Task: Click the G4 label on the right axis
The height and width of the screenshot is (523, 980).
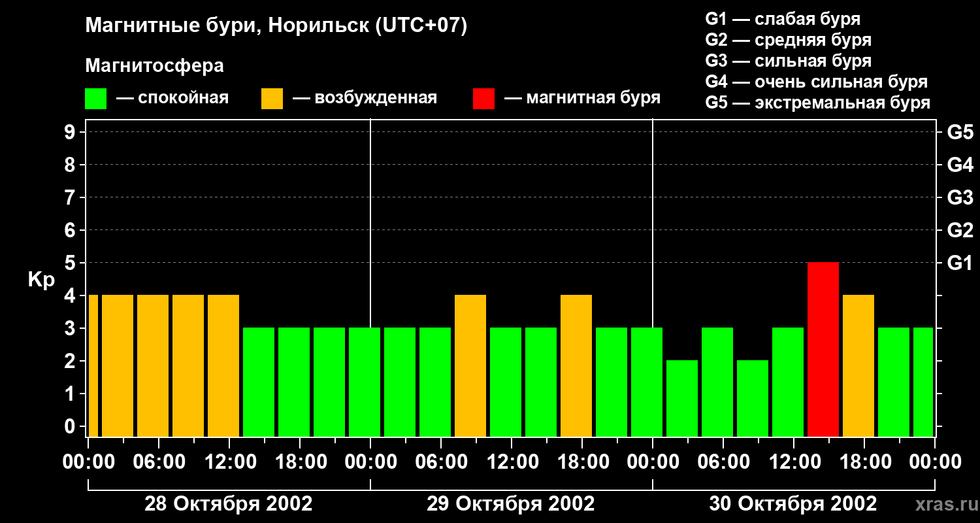Action: point(960,165)
